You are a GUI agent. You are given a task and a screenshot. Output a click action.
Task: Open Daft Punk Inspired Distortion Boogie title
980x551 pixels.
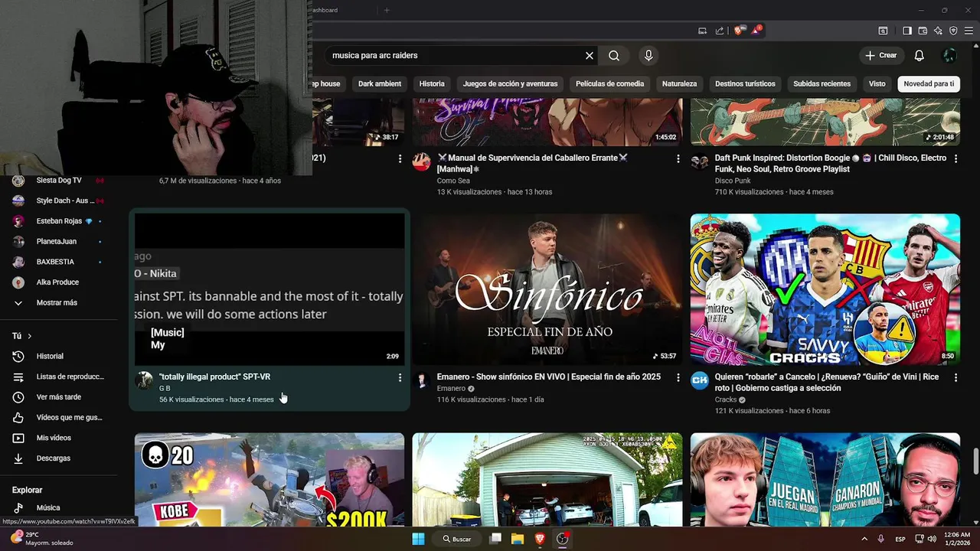[831, 164]
